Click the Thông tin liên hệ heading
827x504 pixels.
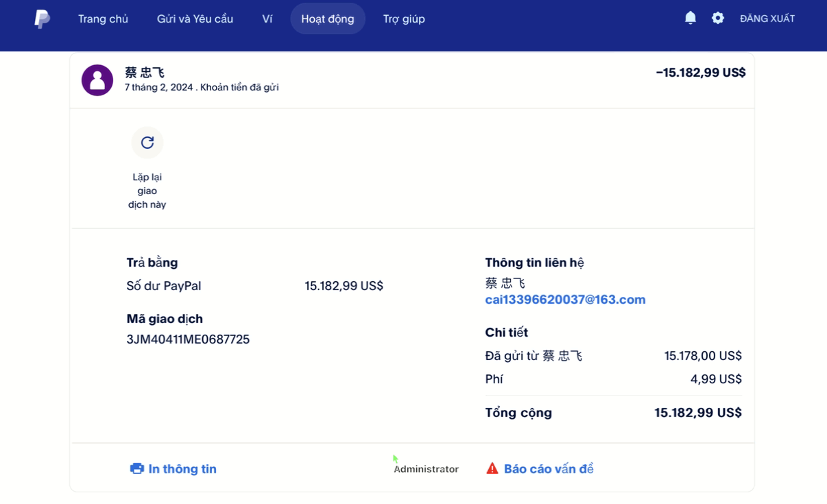click(535, 263)
